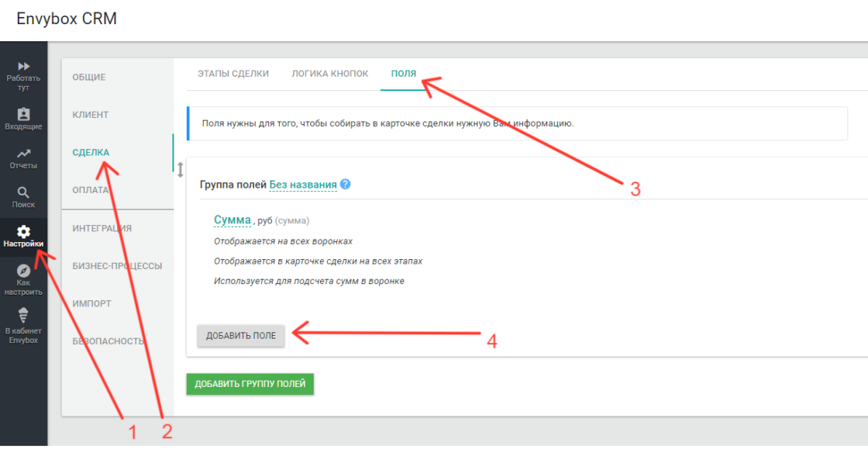Switch to the ЛОГИКА КНОПОК tab

pyautogui.click(x=329, y=73)
